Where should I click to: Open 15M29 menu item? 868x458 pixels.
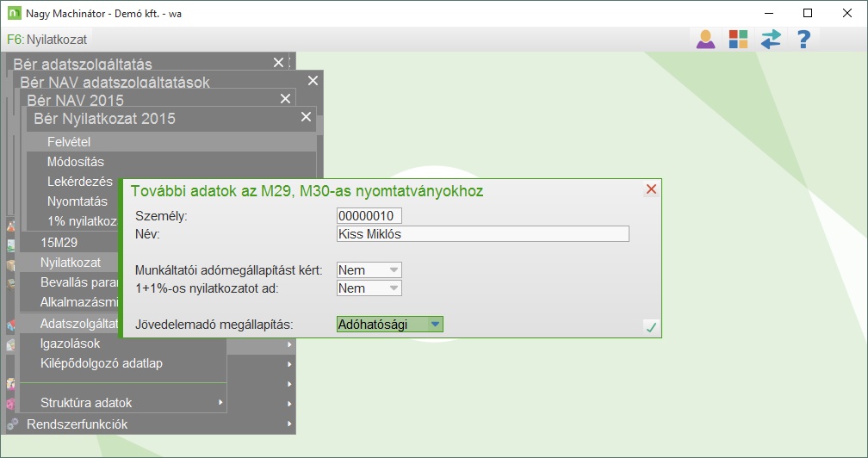69,242
